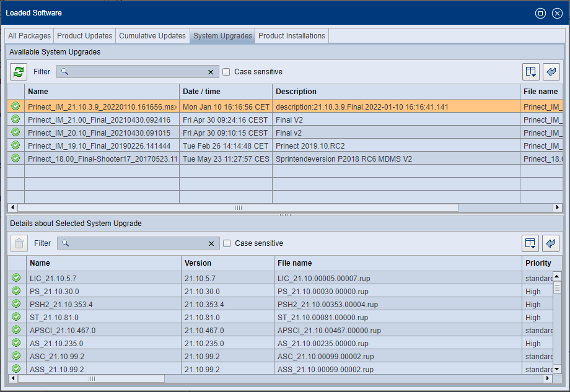Sort details by Version column header

(x=227, y=263)
